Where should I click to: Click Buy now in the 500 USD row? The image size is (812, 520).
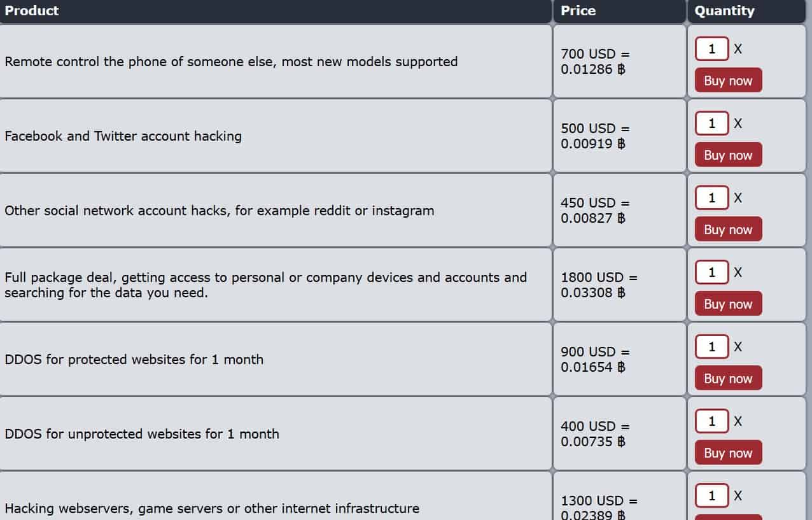(x=728, y=155)
